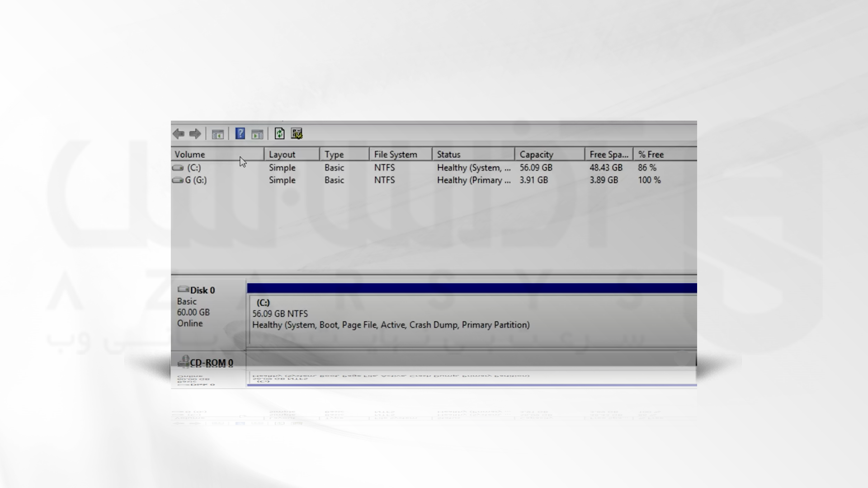The image size is (868, 488).
Task: Toggle the Show/Hide Console Tree icon
Action: pyautogui.click(x=218, y=134)
